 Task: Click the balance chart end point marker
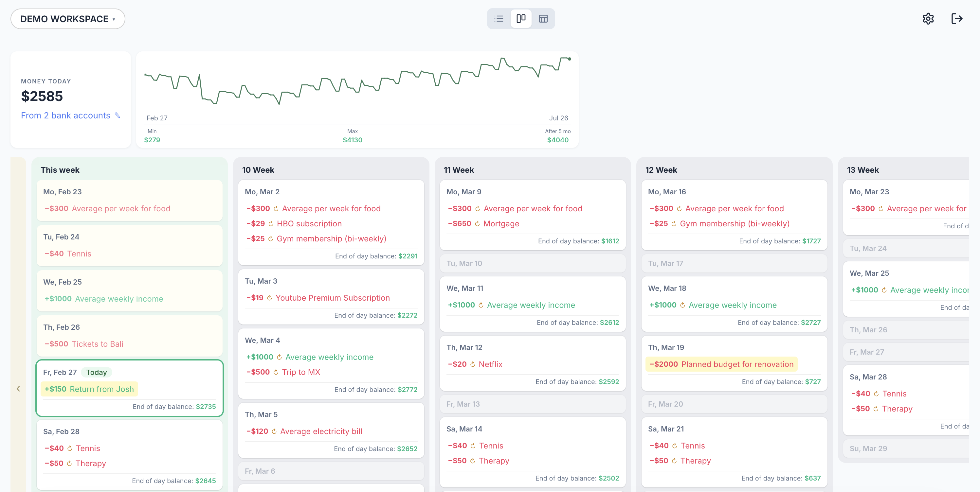pyautogui.click(x=569, y=59)
